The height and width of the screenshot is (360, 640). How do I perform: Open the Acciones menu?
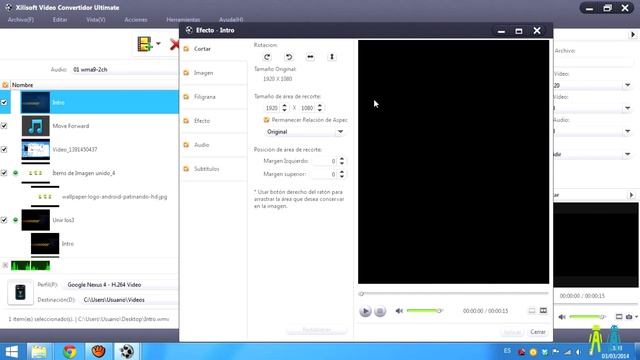[136, 20]
